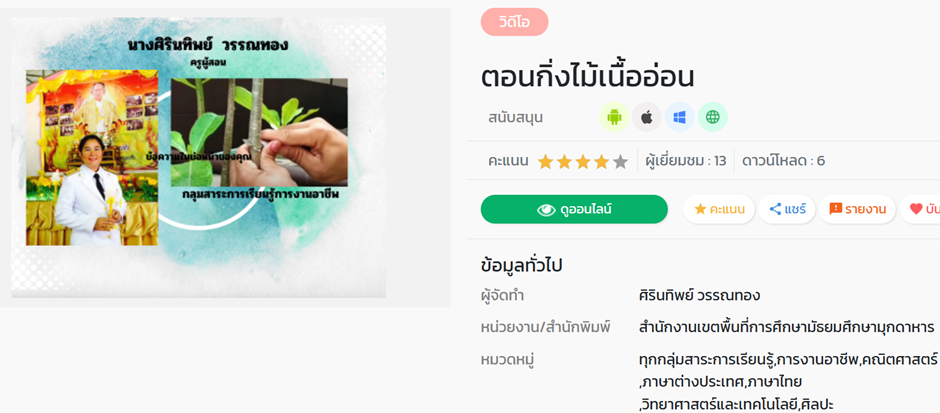The height and width of the screenshot is (413, 940).
Task: Share via the แชร์ button
Action: tap(787, 209)
